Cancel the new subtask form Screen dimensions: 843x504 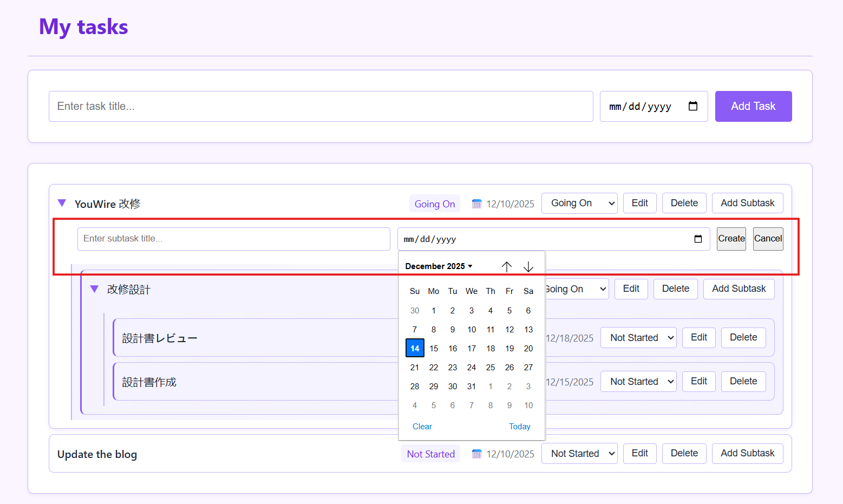(x=768, y=239)
